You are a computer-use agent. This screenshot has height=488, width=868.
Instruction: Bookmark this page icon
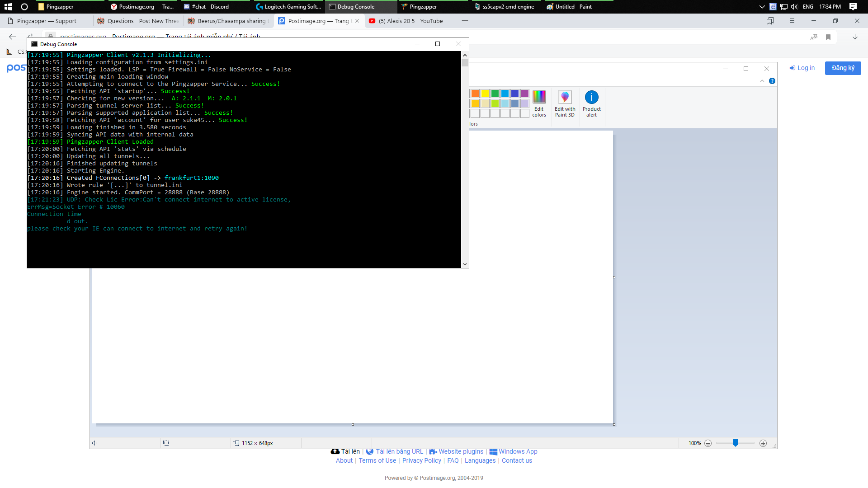[x=828, y=38]
